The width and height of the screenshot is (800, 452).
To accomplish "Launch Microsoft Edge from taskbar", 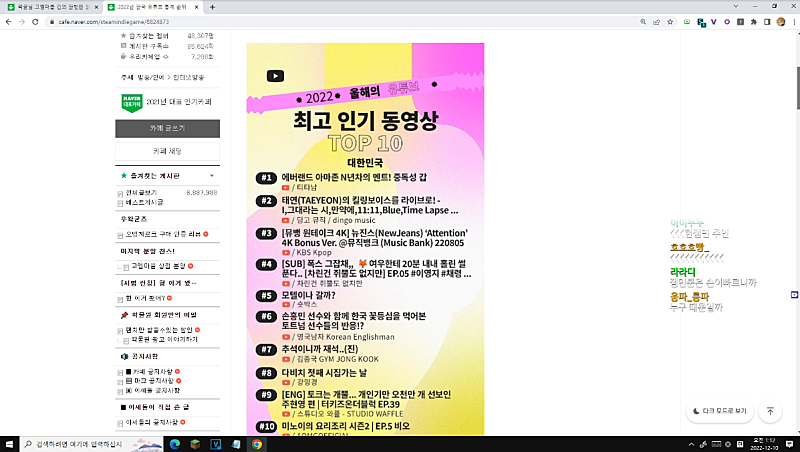I will click(174, 444).
